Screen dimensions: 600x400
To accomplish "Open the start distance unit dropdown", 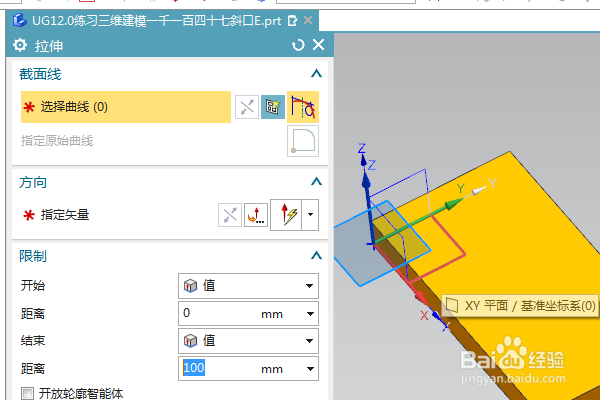I will click(x=310, y=314).
